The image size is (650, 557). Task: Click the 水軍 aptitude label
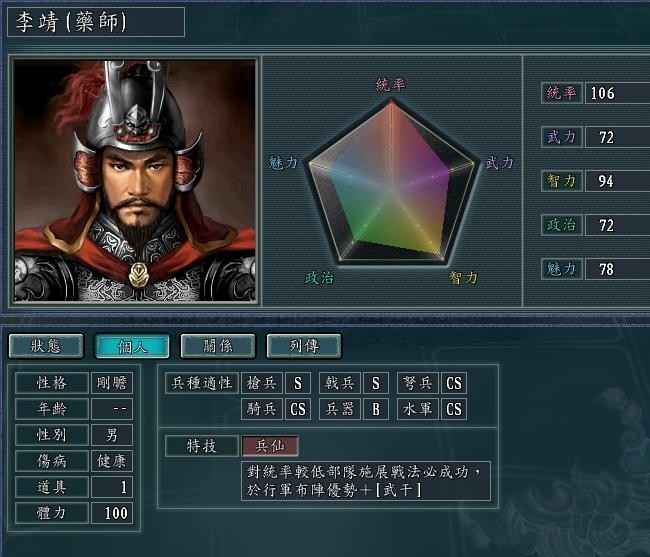(417, 409)
